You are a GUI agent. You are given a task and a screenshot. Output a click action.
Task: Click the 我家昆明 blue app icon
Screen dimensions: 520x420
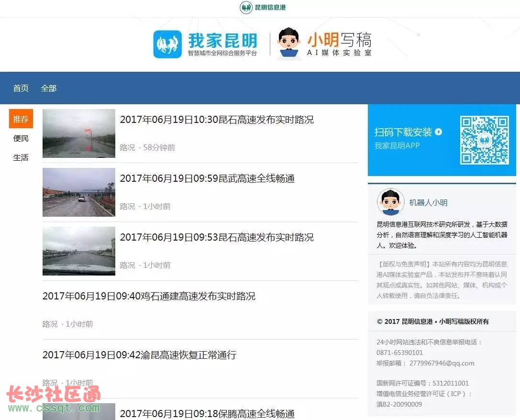pyautogui.click(x=167, y=44)
